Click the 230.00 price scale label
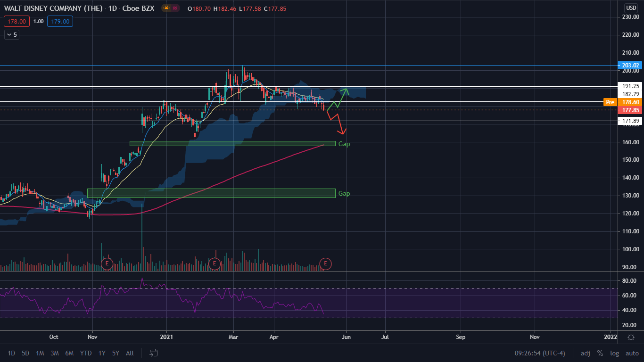644x362 pixels. tap(631, 17)
